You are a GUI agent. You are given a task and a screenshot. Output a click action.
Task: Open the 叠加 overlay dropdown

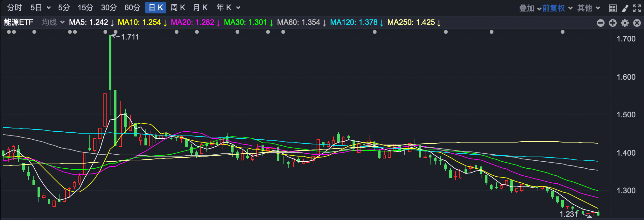point(530,8)
